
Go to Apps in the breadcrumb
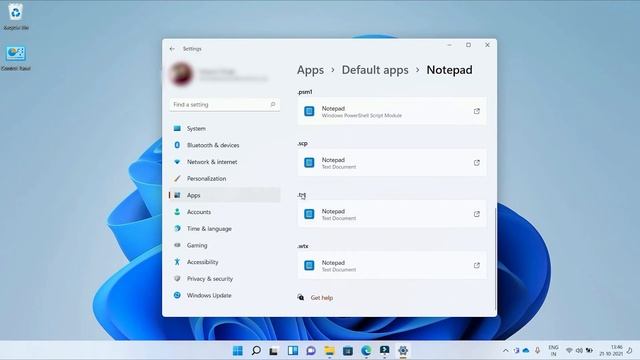[x=310, y=70]
